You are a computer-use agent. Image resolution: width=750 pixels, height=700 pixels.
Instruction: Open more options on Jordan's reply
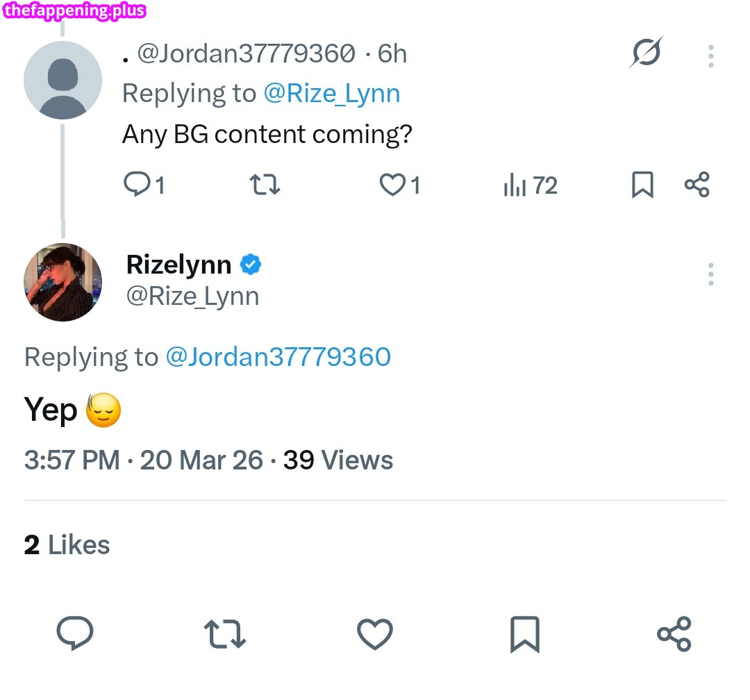pos(710,56)
